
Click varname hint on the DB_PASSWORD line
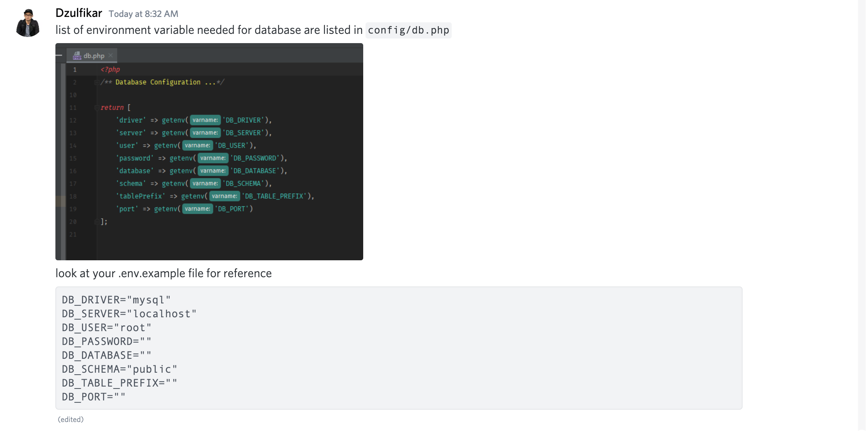pyautogui.click(x=213, y=158)
